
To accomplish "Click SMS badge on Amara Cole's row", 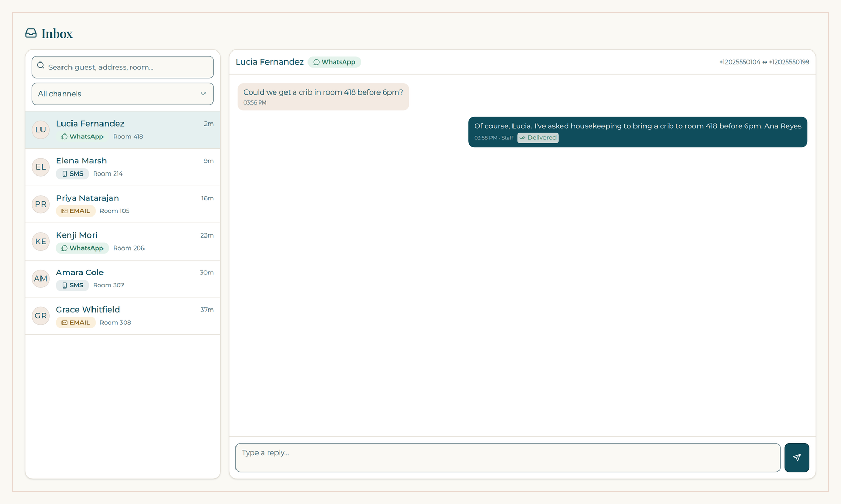I will click(x=73, y=285).
